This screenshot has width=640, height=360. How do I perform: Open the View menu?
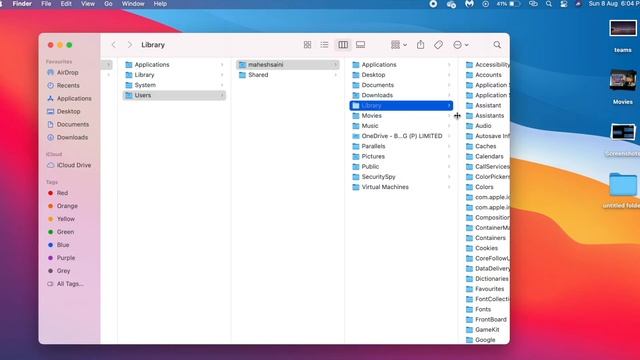click(88, 4)
